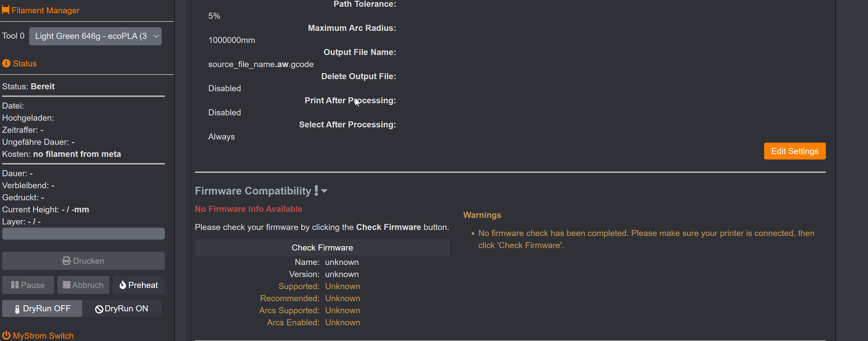
Task: Click the print progress bar
Action: click(x=83, y=233)
